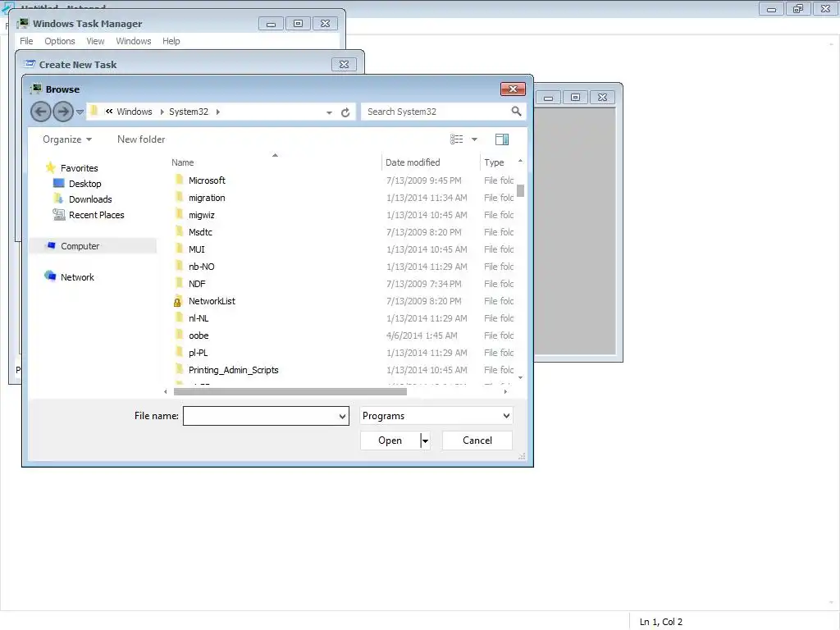The height and width of the screenshot is (630, 840).
Task: Click the refresh icon in address bar
Action: tap(345, 112)
